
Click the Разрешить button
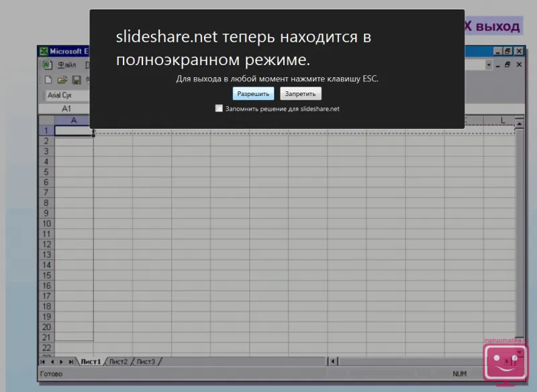(x=253, y=93)
